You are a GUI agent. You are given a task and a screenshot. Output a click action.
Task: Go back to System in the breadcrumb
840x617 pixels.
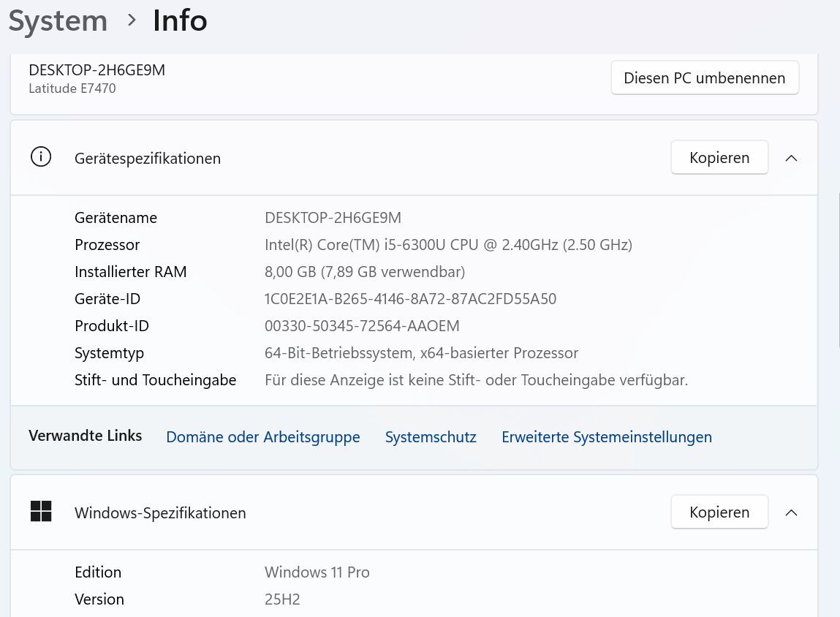pyautogui.click(x=58, y=20)
